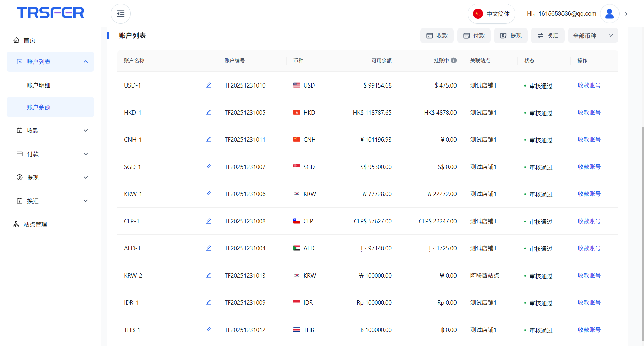The height and width of the screenshot is (346, 644).
Task: Open 收款账号 link for HKD-1
Action: [x=589, y=113]
